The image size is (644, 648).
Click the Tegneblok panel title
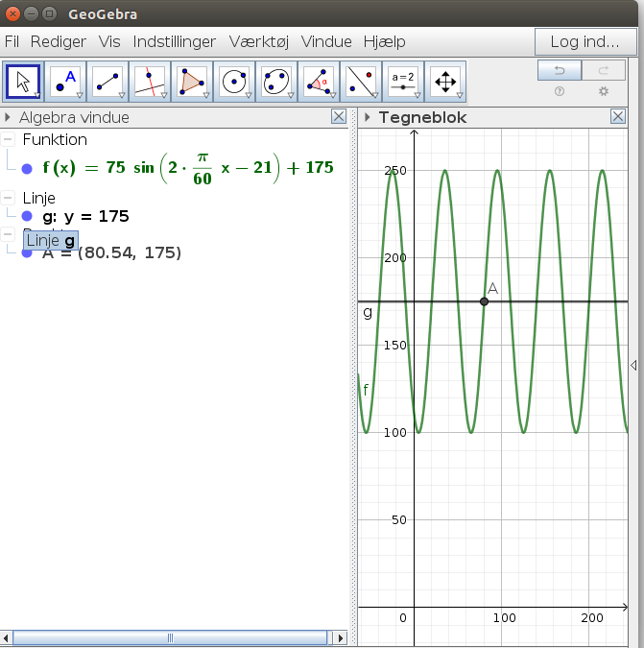click(x=422, y=117)
